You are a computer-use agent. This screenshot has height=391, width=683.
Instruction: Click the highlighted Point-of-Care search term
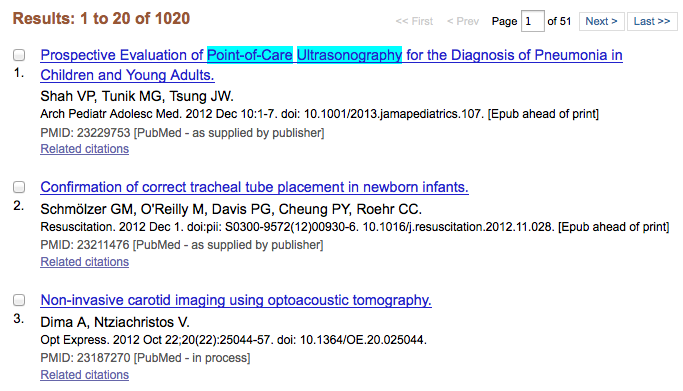250,55
